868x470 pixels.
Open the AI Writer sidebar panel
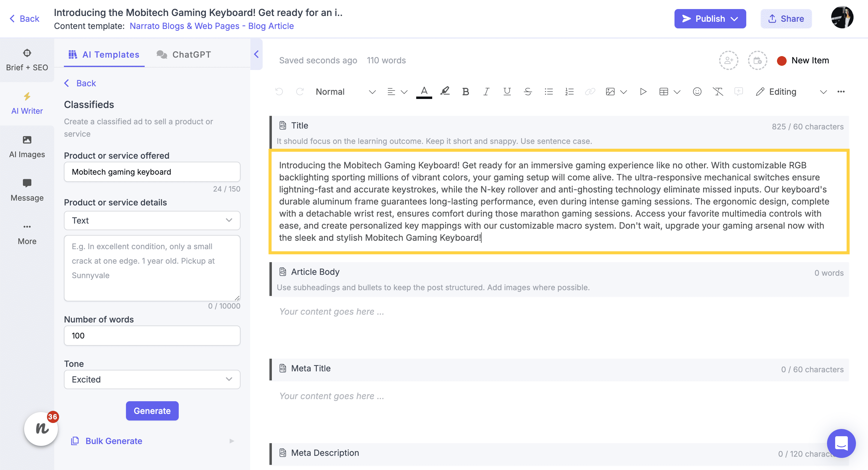27,103
